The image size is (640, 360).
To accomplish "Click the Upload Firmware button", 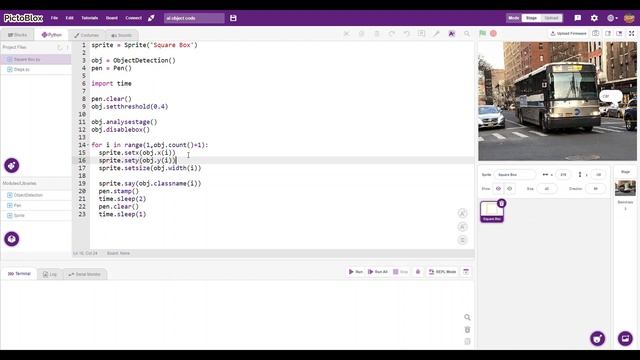I will click(569, 33).
